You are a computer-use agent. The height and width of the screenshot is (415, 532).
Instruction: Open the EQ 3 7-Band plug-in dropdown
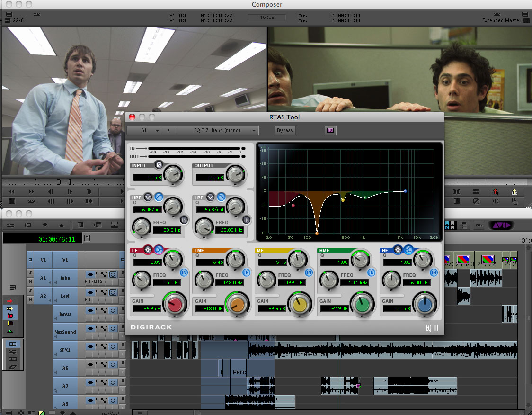[x=217, y=130]
